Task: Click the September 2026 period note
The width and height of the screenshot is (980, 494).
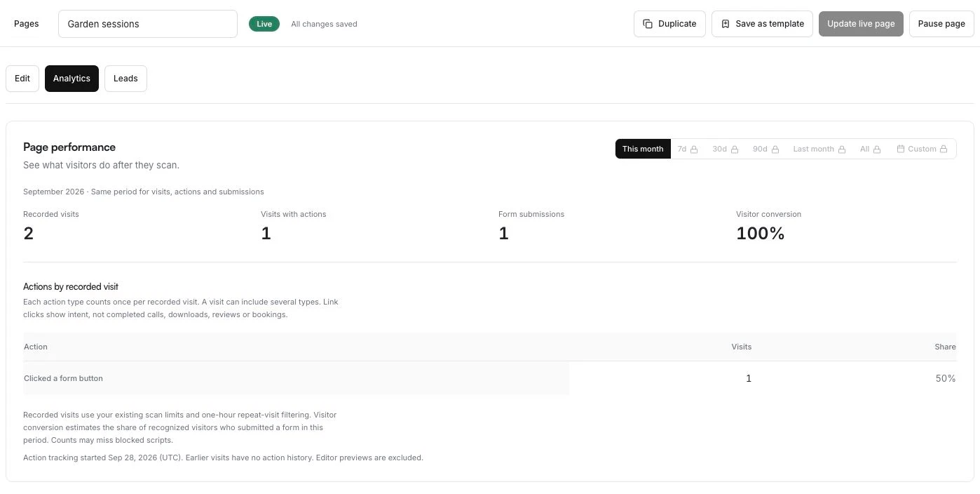Action: 144,192
